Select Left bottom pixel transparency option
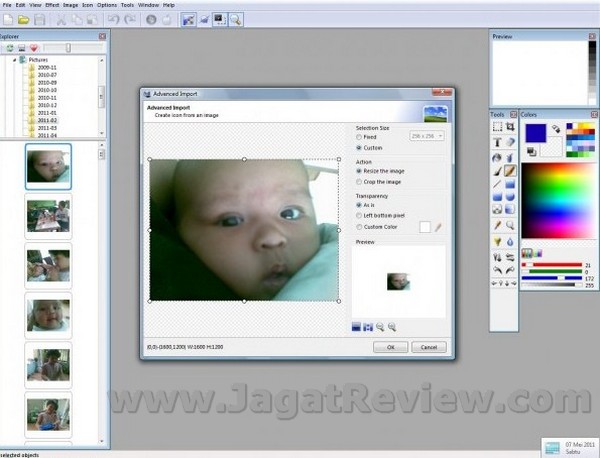 click(360, 216)
